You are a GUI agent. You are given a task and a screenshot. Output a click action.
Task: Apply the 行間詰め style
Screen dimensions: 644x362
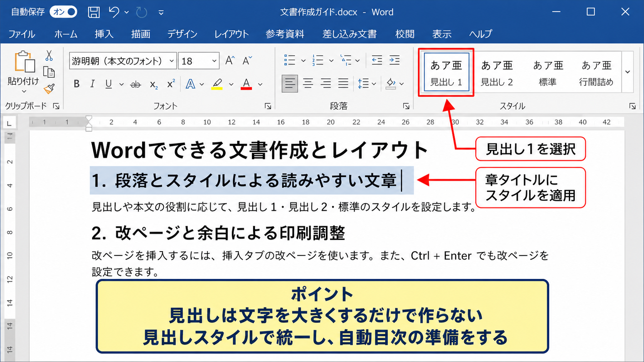tap(596, 72)
